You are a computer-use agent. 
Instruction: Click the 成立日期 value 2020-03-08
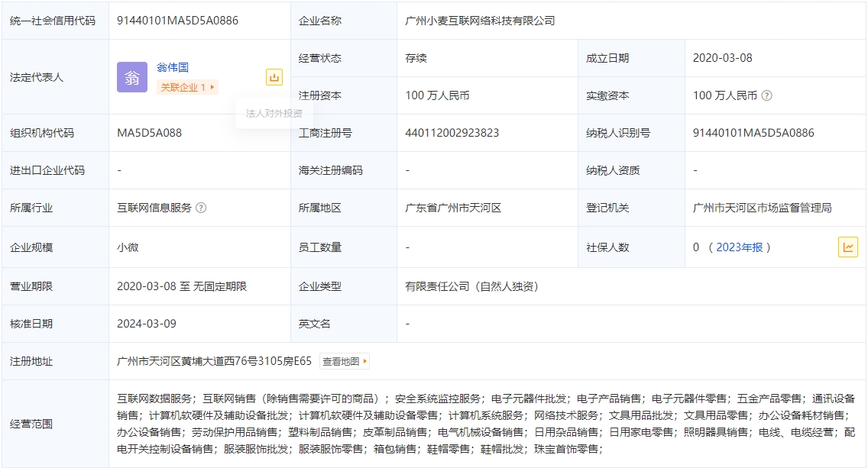[x=722, y=58]
